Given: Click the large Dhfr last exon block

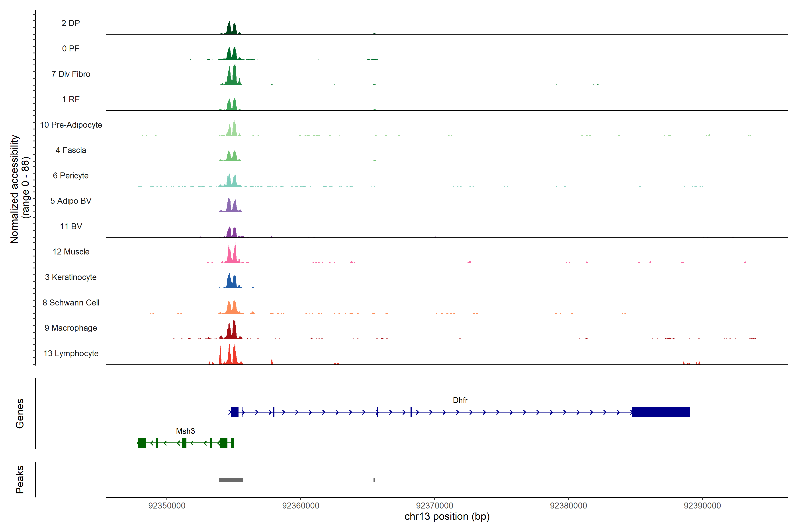Looking at the screenshot, I should point(661,412).
